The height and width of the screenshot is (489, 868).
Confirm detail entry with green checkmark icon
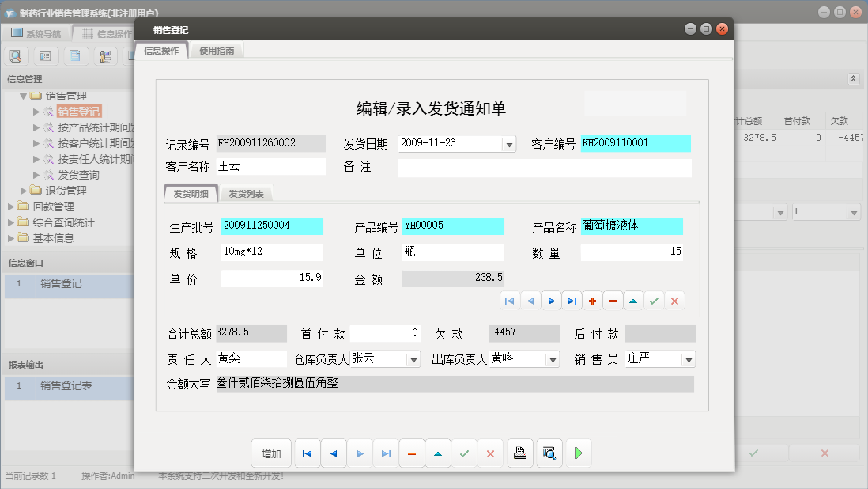click(x=654, y=301)
